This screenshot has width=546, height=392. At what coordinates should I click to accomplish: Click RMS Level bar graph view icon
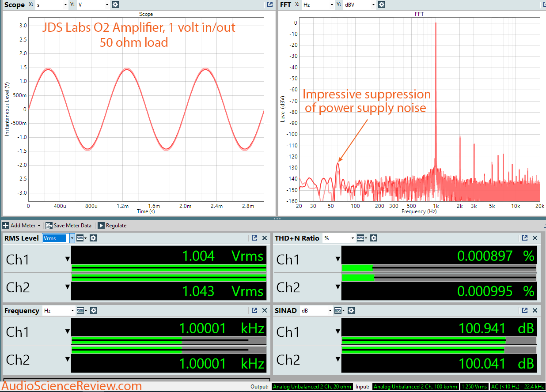point(81,238)
